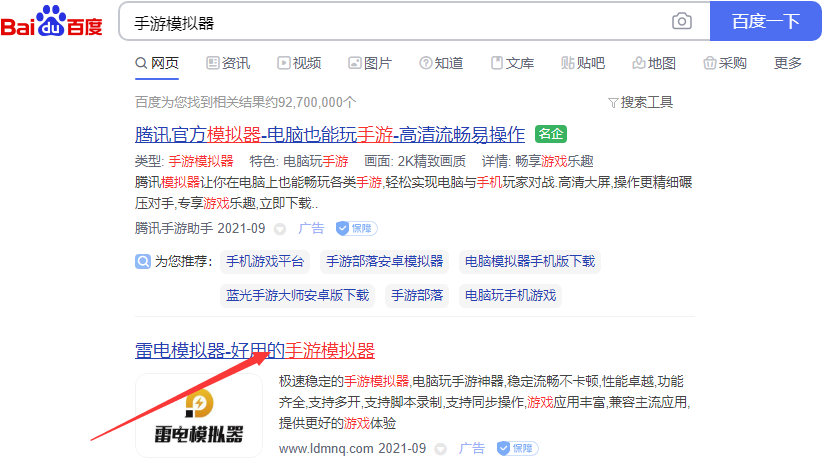Click the 雷电模拟器 logo thumbnail
The height and width of the screenshot is (473, 828).
(199, 414)
